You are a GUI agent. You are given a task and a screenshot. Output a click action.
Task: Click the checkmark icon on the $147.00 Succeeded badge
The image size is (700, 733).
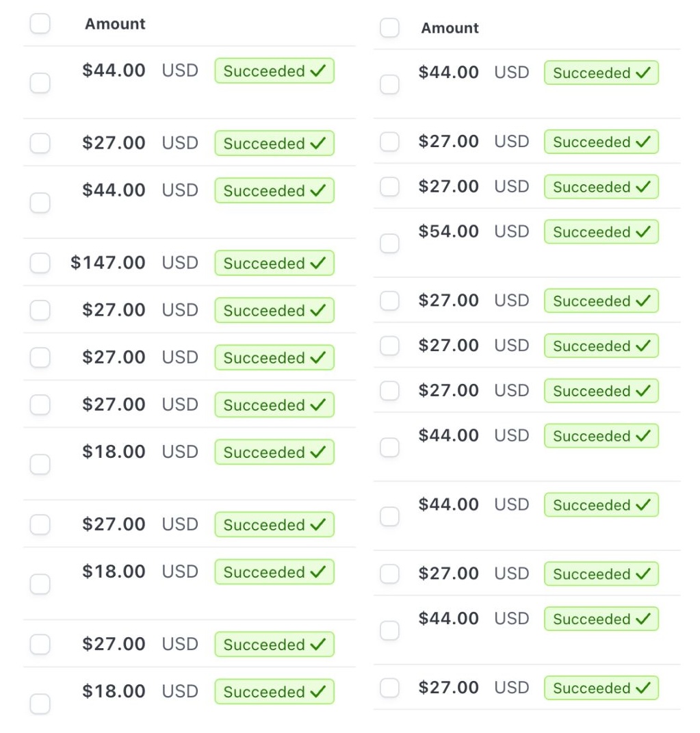[317, 263]
